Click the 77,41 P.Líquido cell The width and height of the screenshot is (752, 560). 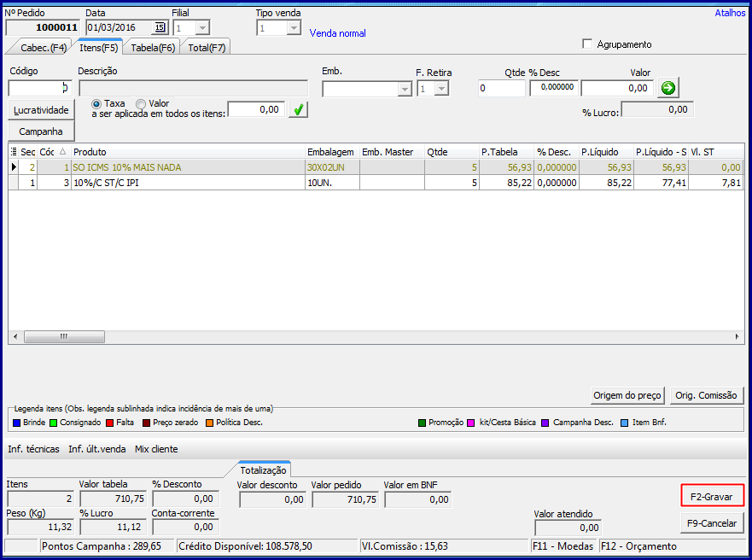click(x=662, y=183)
